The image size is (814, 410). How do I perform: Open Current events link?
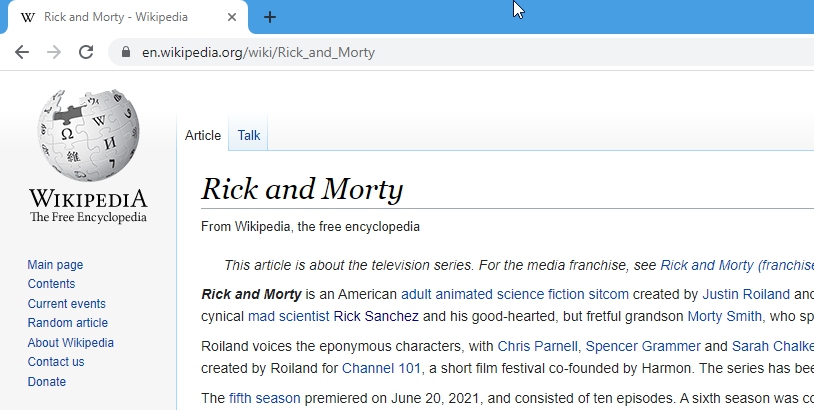[66, 304]
